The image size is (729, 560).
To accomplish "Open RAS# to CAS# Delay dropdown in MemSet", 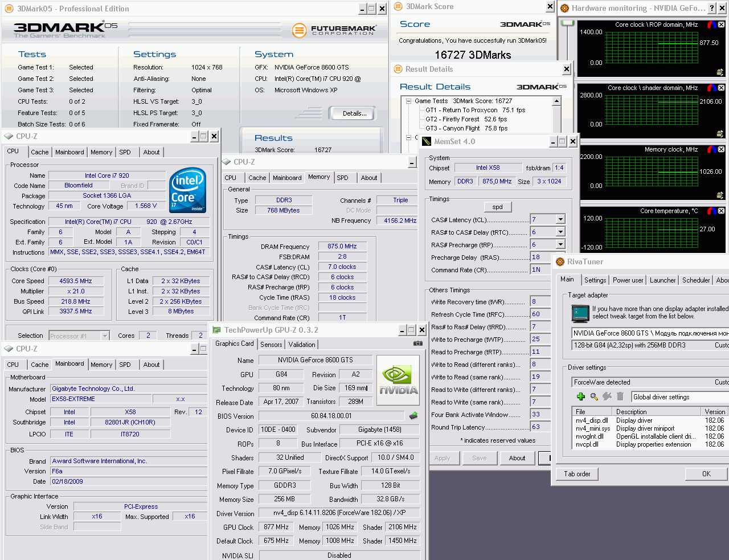I will point(560,232).
